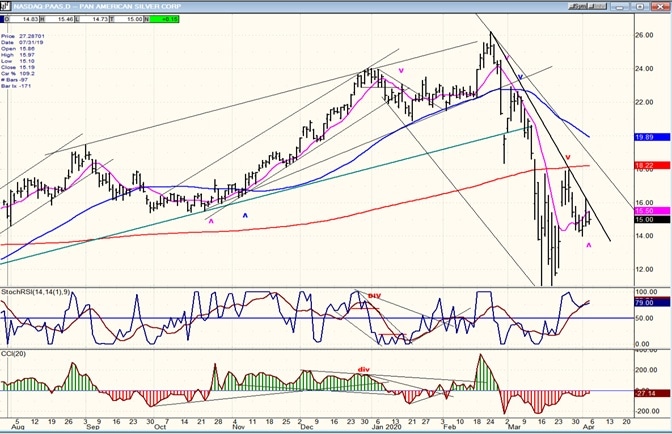Viewport: 672px width, 434px height.
Task: Click the 12.00 price axis label
Action: pos(644,269)
